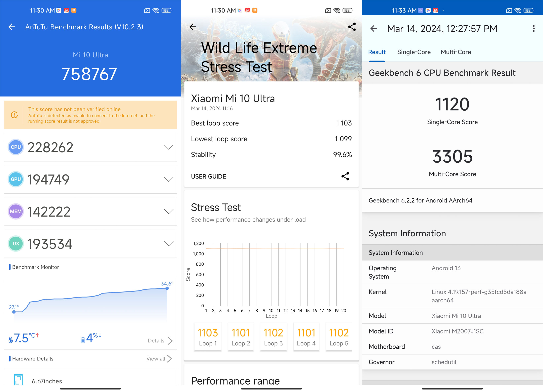Tap the battery drop icon
The width and height of the screenshot is (543, 392).
click(83, 340)
